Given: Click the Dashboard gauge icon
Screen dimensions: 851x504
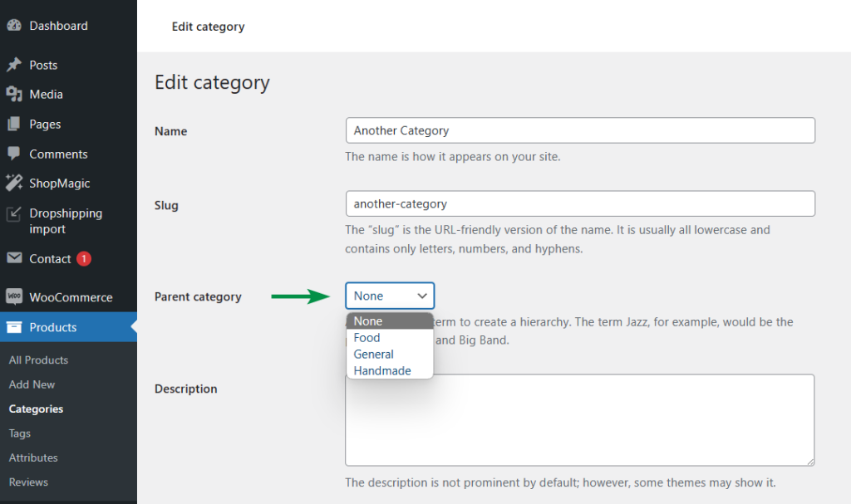Looking at the screenshot, I should click(14, 26).
